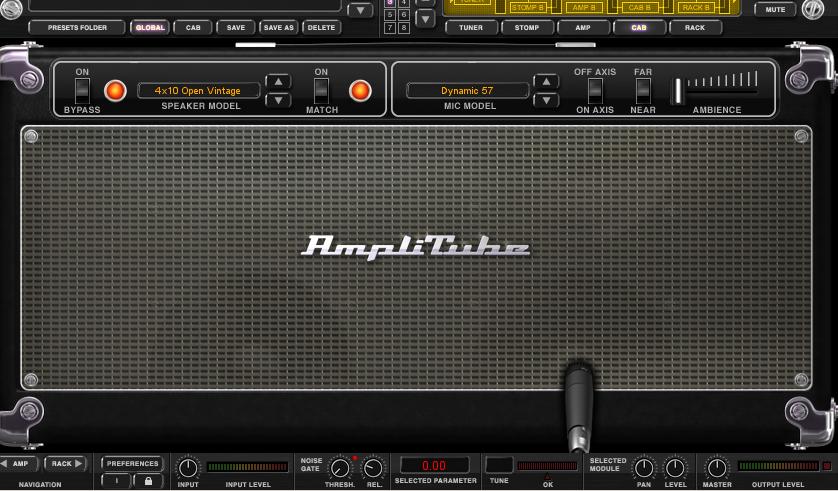Click the orange cabinet bypass LED

(x=115, y=91)
